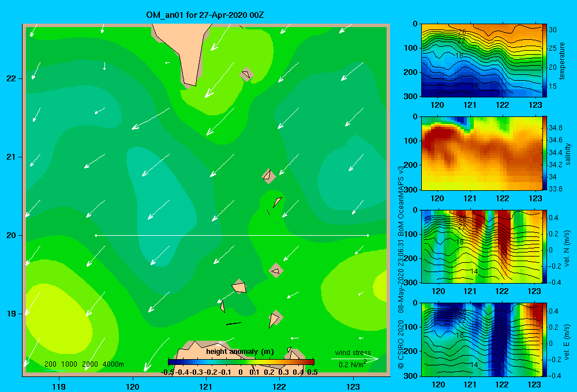
Task: Click the white transect line at latitude 20
Action: point(232,235)
